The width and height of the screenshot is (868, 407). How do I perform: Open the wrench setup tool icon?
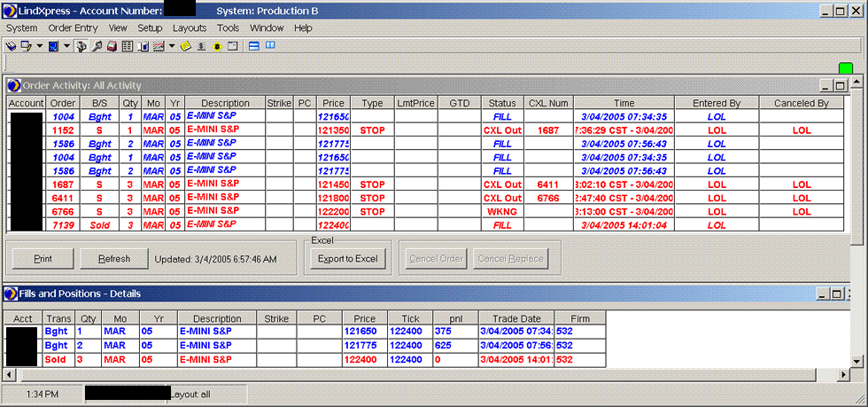point(97,47)
